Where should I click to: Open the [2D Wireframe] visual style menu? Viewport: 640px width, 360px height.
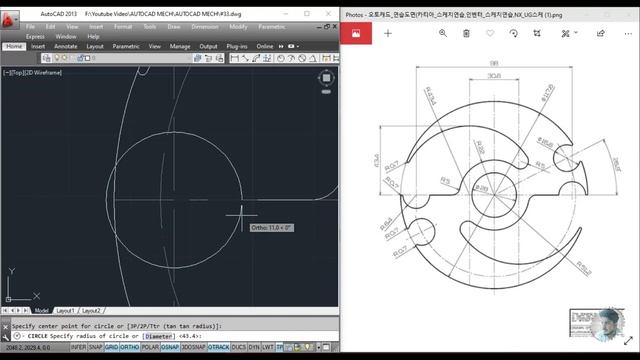[x=42, y=73]
